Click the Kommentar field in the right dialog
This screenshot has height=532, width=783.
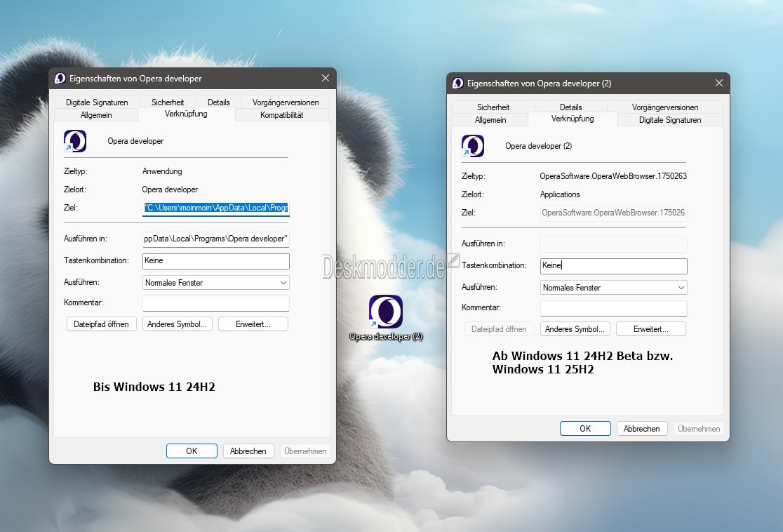click(614, 307)
